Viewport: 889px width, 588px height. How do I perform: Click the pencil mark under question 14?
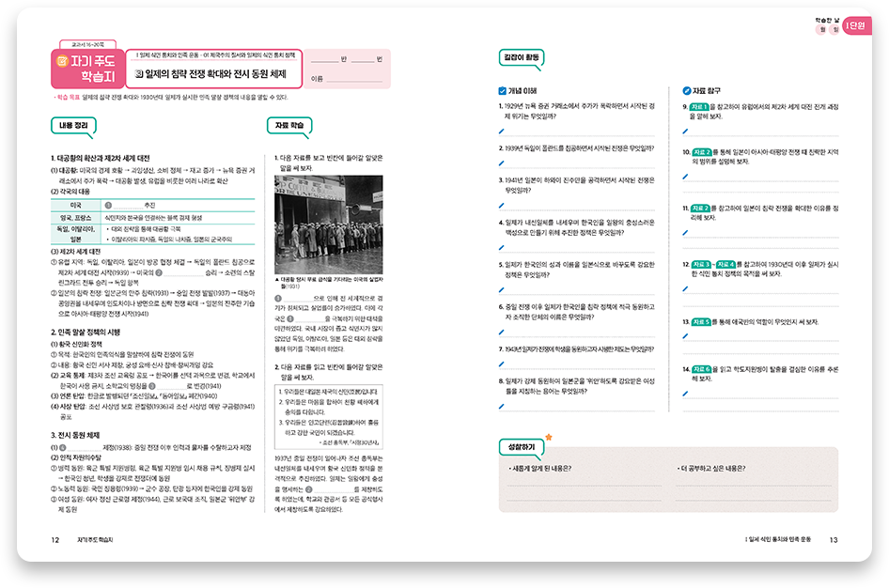(685, 394)
